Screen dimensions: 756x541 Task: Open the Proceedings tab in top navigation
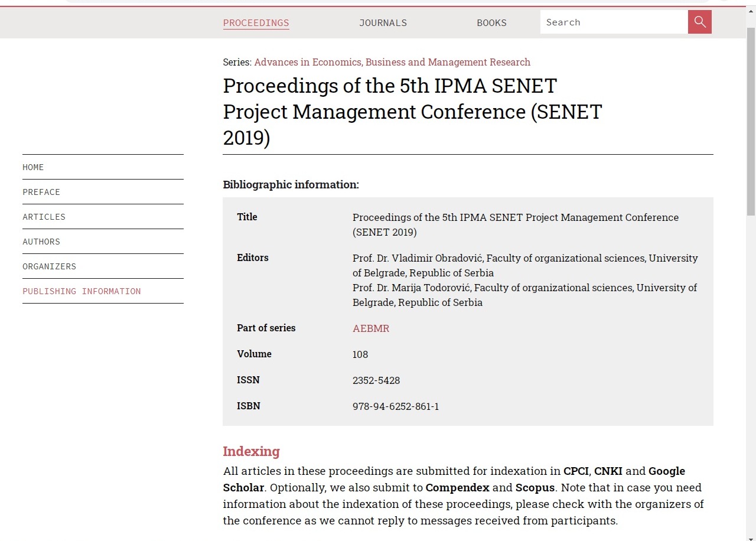pos(256,23)
